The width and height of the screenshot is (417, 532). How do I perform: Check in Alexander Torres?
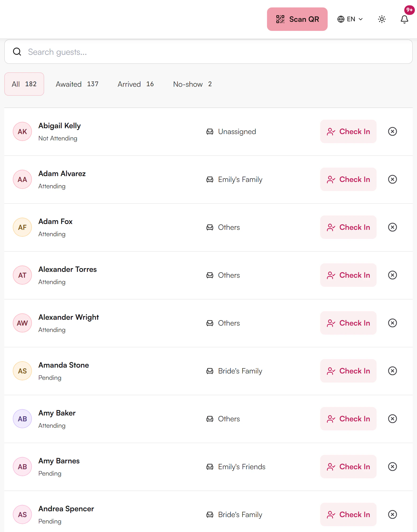[x=348, y=275]
